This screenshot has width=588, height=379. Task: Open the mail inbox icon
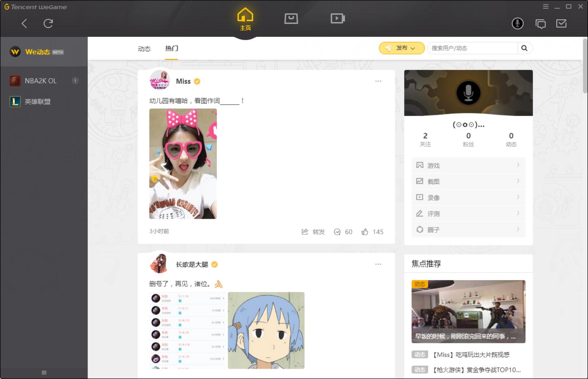(561, 24)
